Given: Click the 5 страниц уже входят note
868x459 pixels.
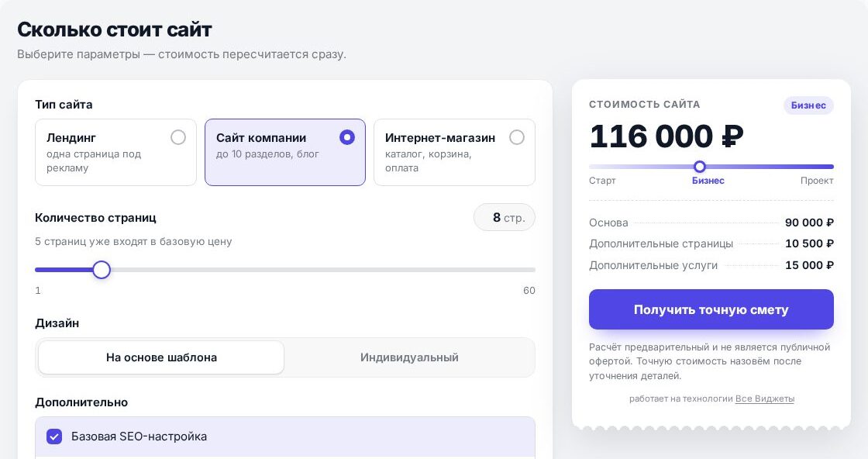Looking at the screenshot, I should coord(133,241).
